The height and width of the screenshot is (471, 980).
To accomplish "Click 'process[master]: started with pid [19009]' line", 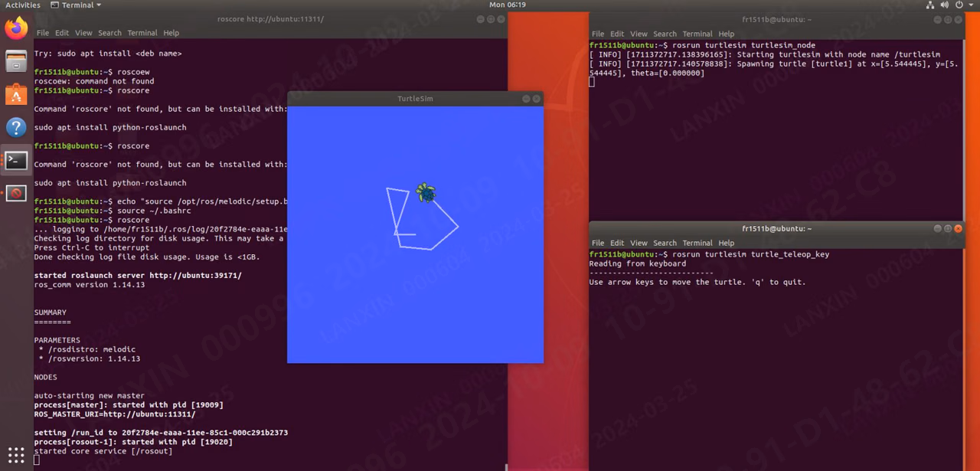I will 129,405.
